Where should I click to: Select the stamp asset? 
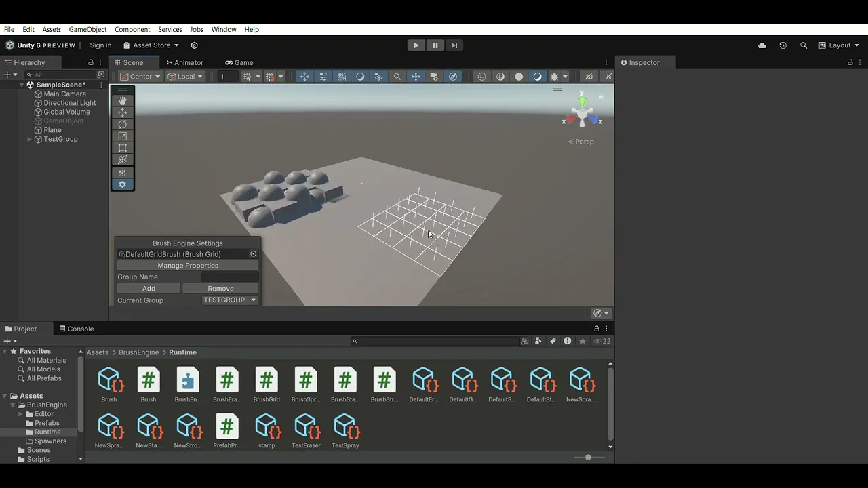click(x=267, y=430)
